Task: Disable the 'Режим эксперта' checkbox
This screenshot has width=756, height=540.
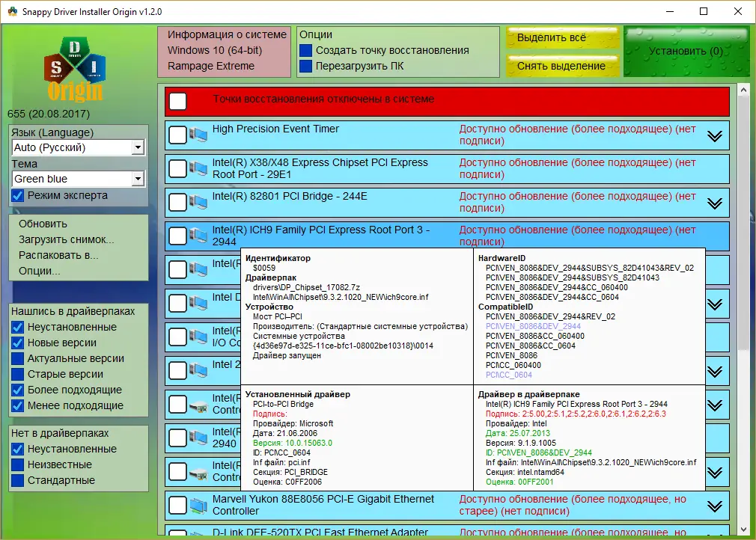Action: (18, 195)
